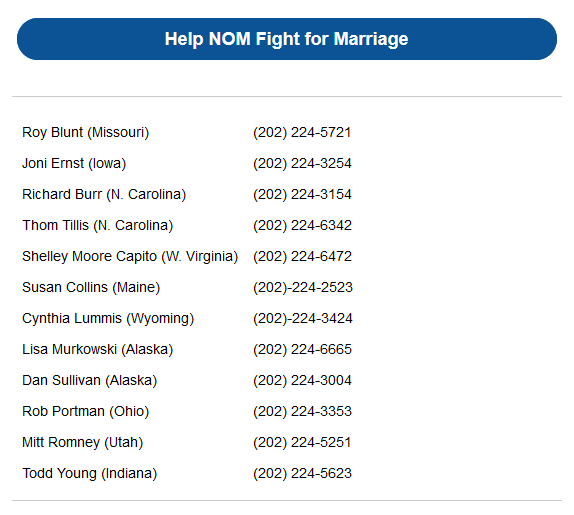Click phone number (202) 224-6342
This screenshot has height=515, width=574.
[302, 225]
